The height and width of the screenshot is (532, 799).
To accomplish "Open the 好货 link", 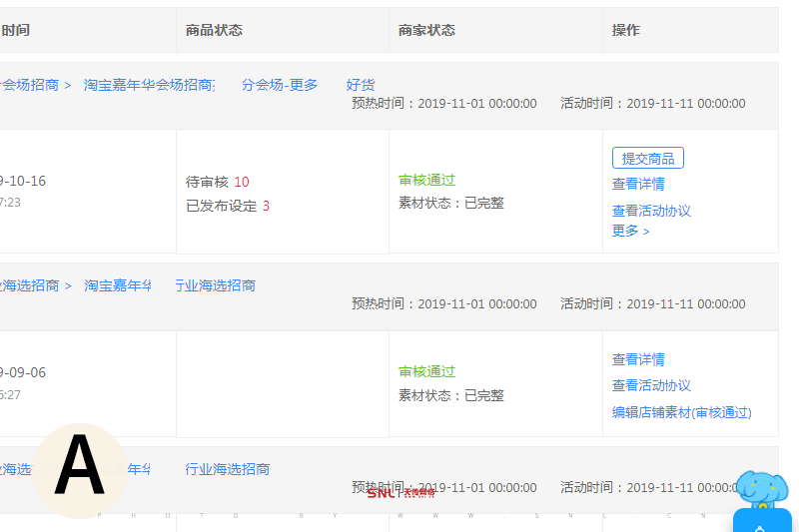I will pyautogui.click(x=361, y=85).
